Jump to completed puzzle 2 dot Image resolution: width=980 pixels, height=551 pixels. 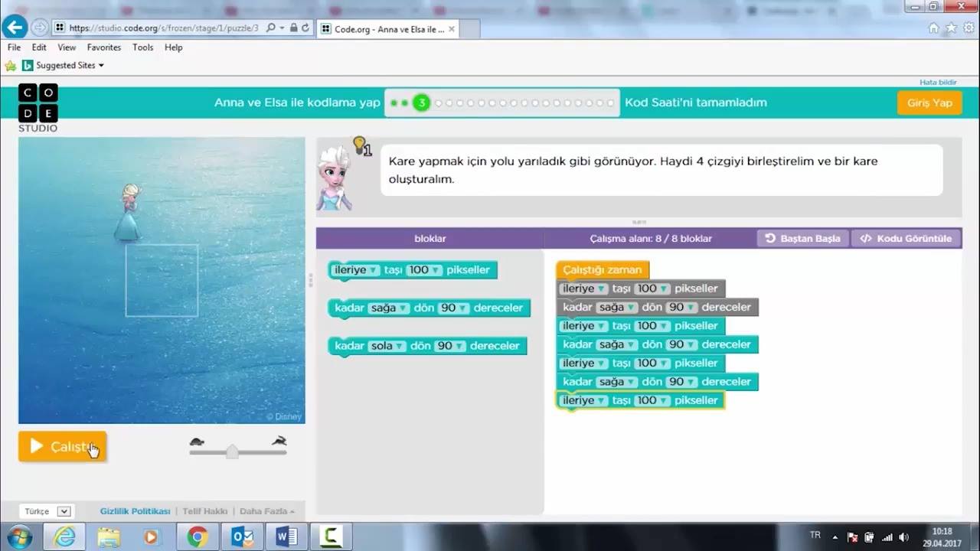pyautogui.click(x=404, y=103)
